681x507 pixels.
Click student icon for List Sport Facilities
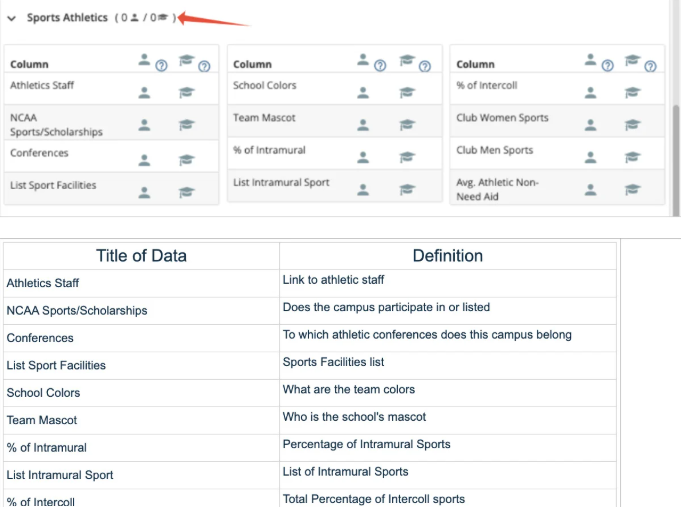(x=145, y=192)
